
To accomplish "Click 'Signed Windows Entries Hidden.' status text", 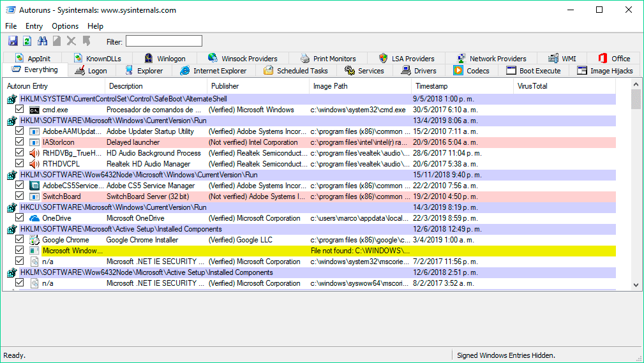I will pos(506,355).
